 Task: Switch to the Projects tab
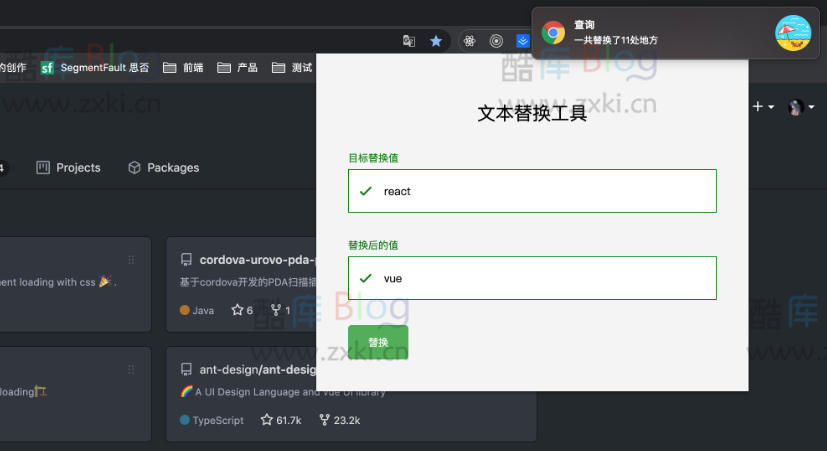point(68,168)
